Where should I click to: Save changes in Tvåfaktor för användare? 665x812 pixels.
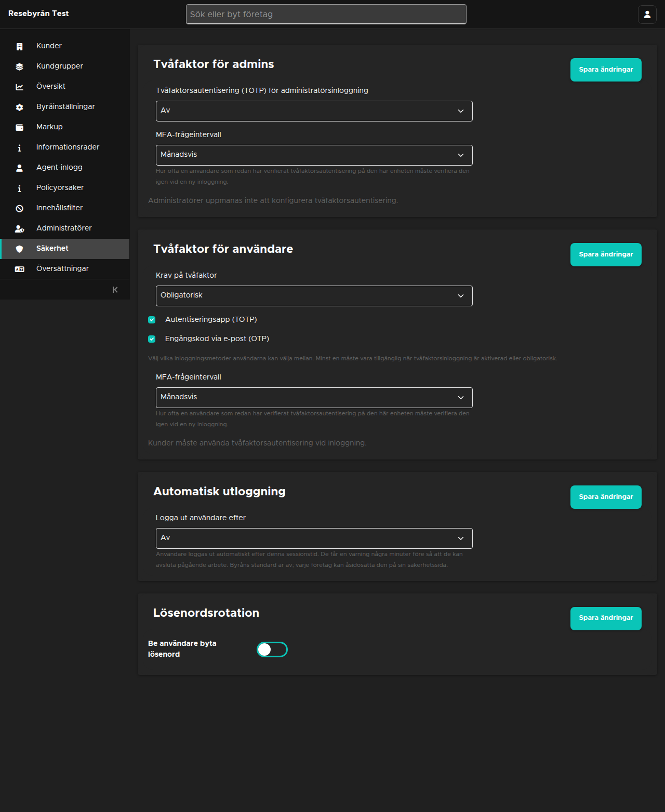pos(606,254)
